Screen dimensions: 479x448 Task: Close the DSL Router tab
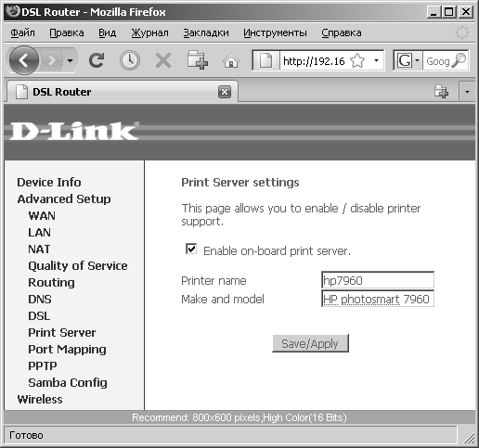click(225, 92)
